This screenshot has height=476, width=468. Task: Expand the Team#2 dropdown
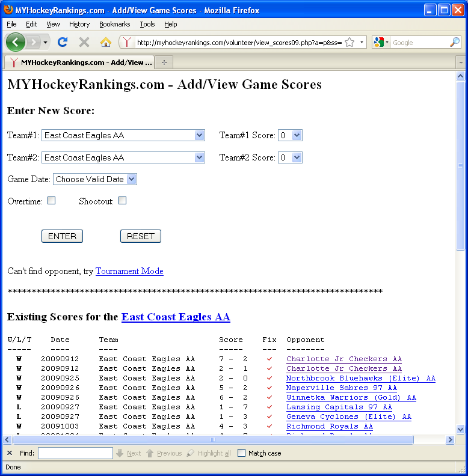click(123, 157)
